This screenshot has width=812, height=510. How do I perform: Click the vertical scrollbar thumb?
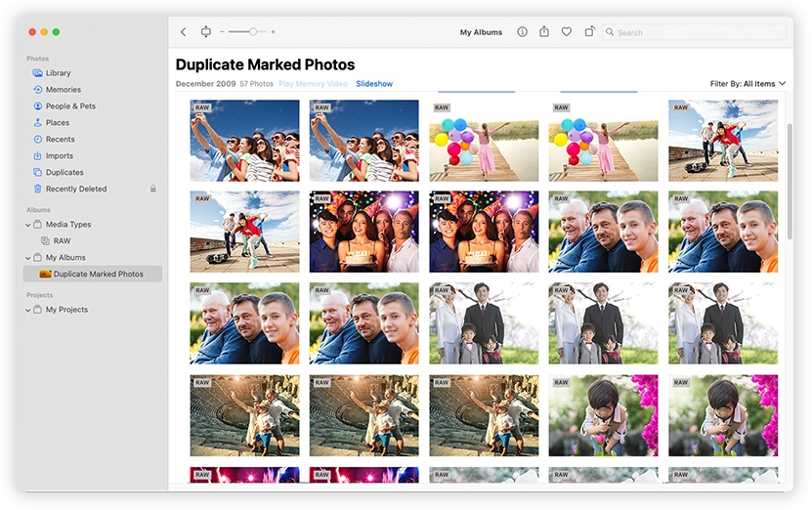[x=790, y=181]
